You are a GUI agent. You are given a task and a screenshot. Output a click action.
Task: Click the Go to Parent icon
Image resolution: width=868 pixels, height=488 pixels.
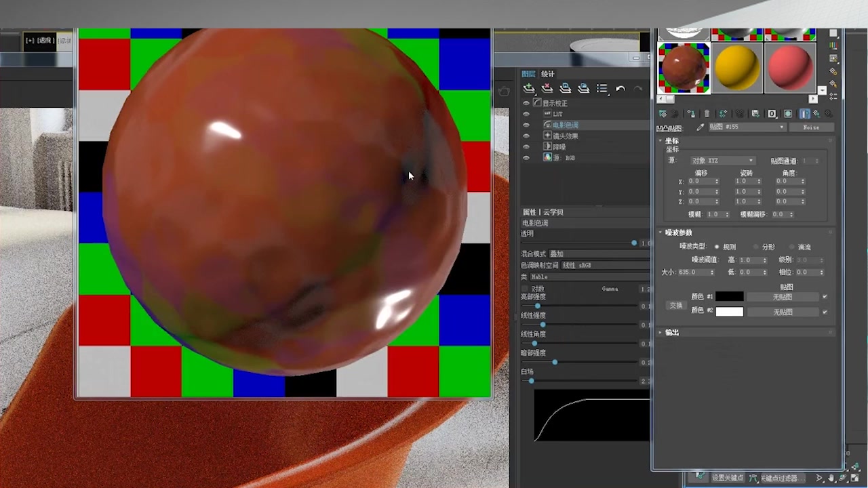(816, 114)
